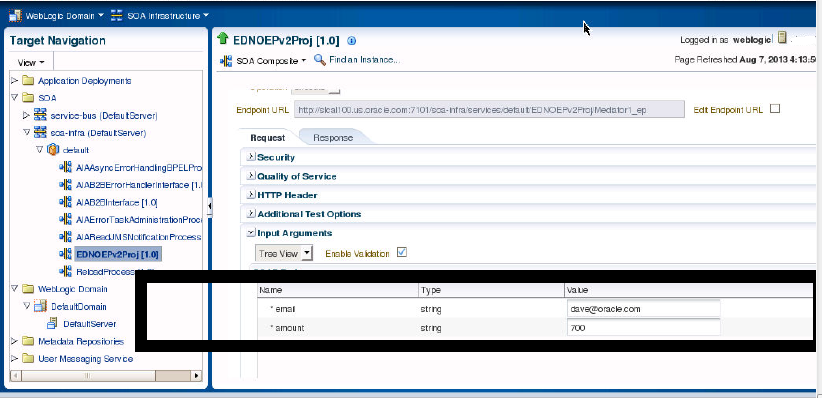Open AIAB2BInterface [1.0] composite

116,202
